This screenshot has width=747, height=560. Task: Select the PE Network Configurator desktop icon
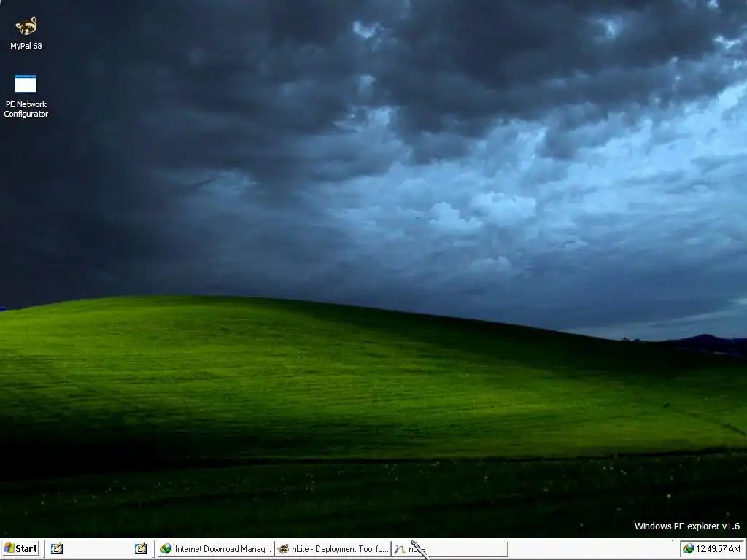[x=26, y=96]
